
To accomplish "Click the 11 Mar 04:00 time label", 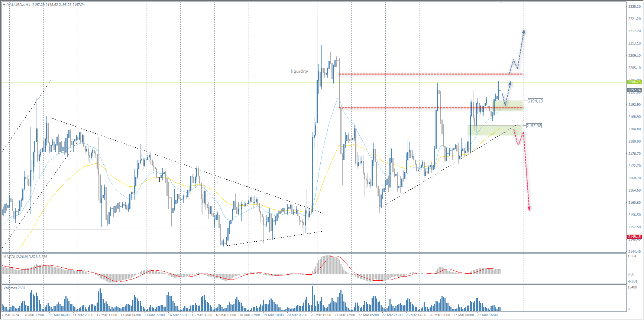I will pyautogui.click(x=59, y=315).
